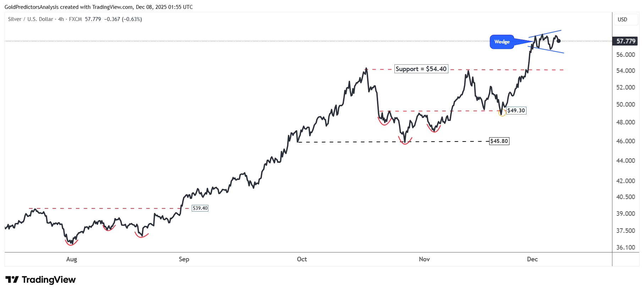This screenshot has width=644, height=293.
Task: Click the 46.000 level on price scale
Action: 626,141
